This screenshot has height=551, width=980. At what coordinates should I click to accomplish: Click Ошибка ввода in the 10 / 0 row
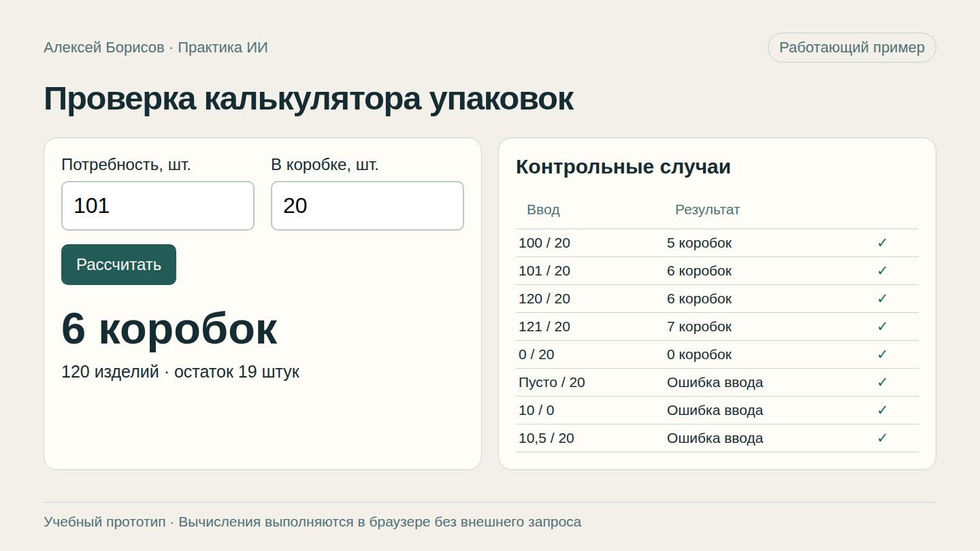click(715, 410)
